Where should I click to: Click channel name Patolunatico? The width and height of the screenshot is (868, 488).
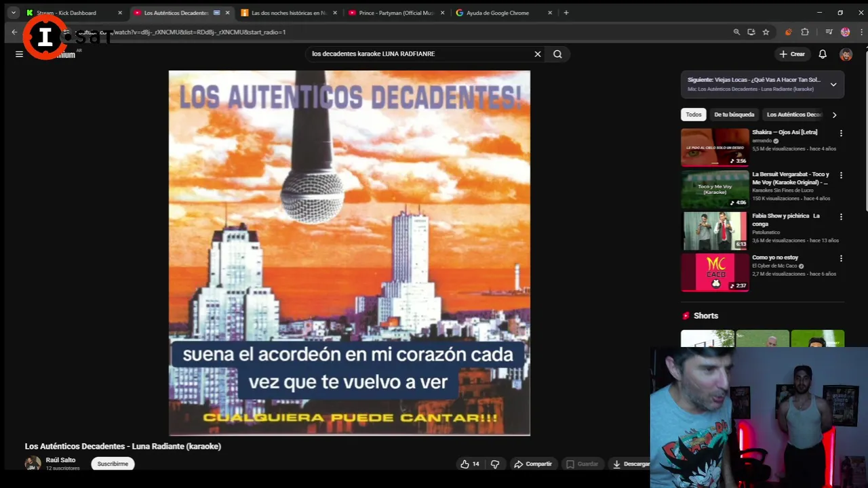point(766,232)
